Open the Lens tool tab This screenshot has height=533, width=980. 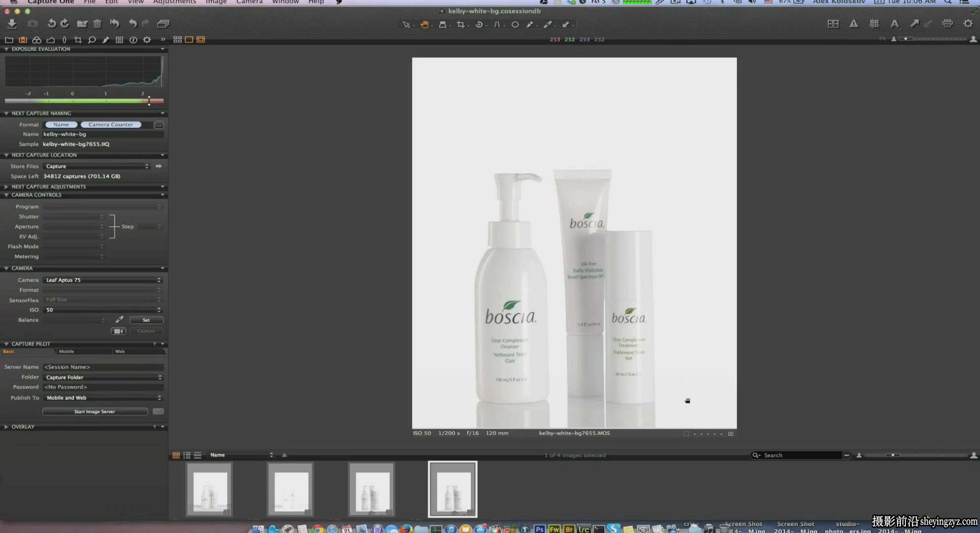[64, 40]
